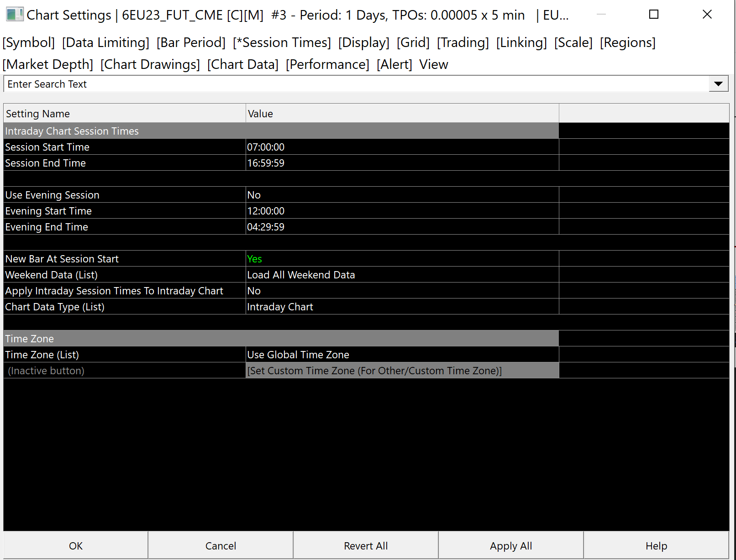Select the [*Session Times] tab
Viewport: 736px width, 560px height.
pyautogui.click(x=282, y=42)
